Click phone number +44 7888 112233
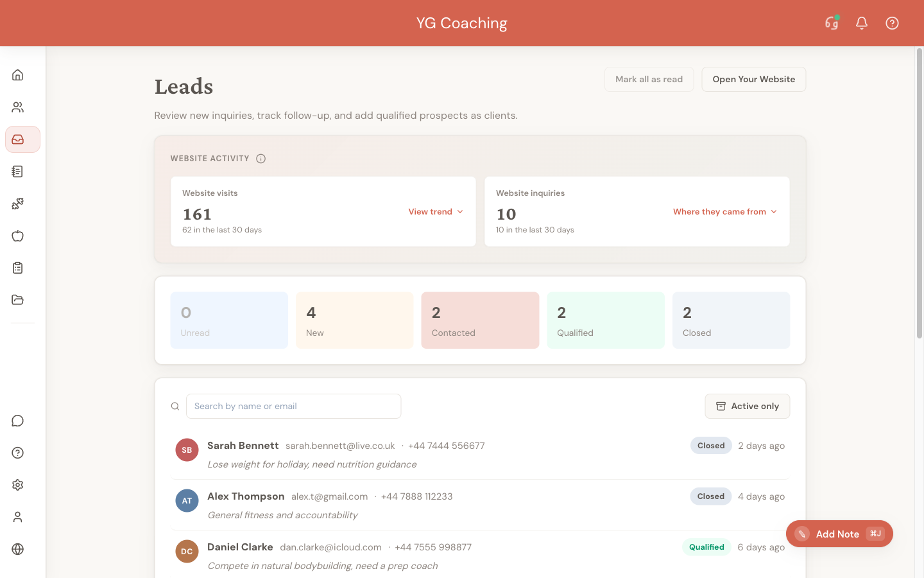 click(x=416, y=496)
